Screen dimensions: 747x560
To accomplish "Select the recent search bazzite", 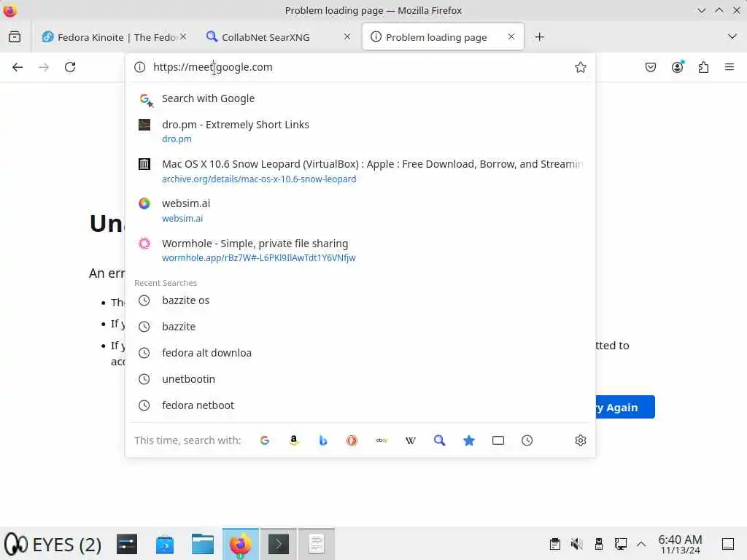I will 360,327.
